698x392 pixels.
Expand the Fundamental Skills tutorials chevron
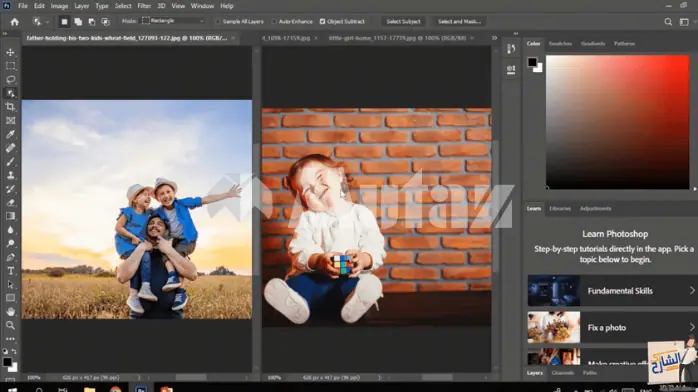(x=692, y=291)
